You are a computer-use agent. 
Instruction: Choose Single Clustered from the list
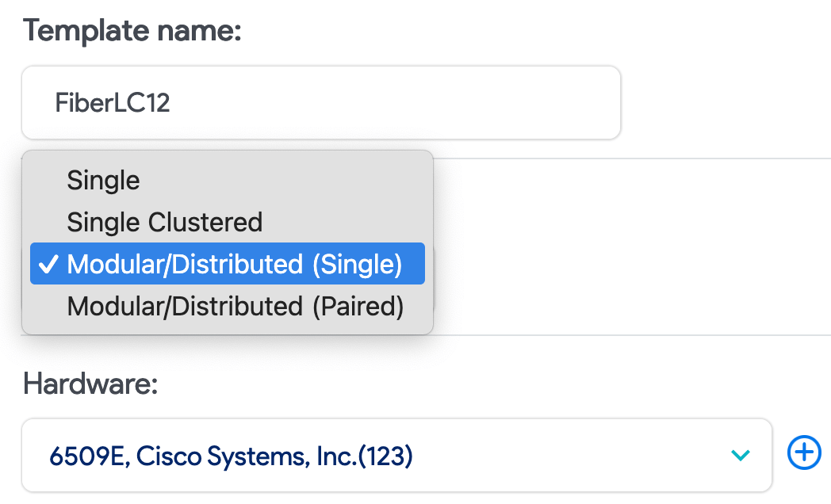click(x=164, y=222)
